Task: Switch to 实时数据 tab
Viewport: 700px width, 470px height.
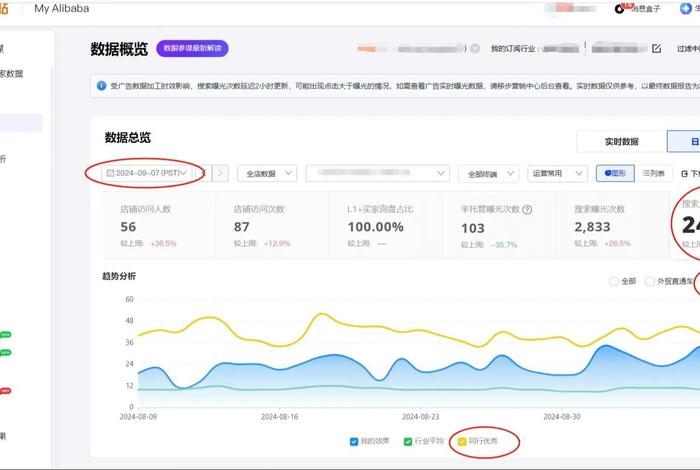Action: tap(621, 141)
